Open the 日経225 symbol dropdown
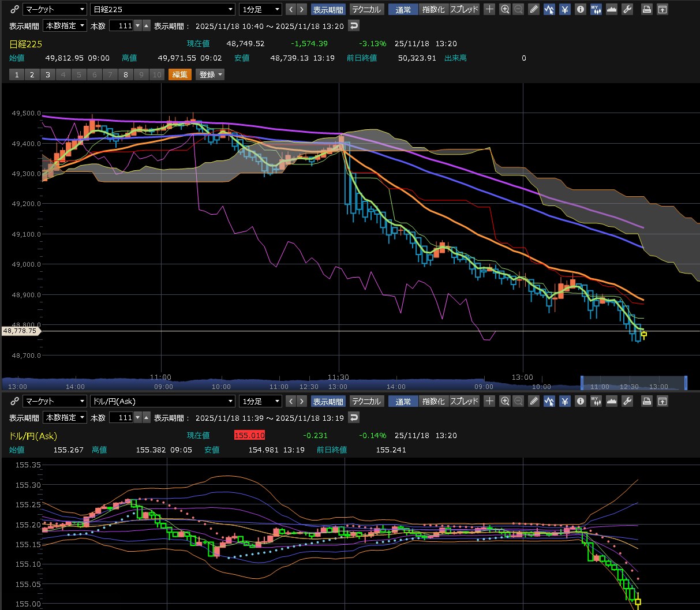Screen dimensions: 700x610 point(163,9)
